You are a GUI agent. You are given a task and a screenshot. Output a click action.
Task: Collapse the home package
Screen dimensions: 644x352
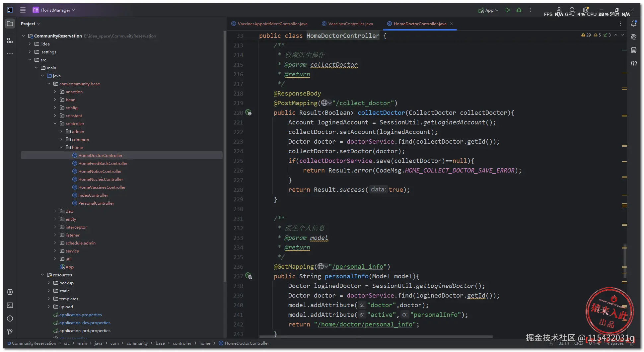61,147
